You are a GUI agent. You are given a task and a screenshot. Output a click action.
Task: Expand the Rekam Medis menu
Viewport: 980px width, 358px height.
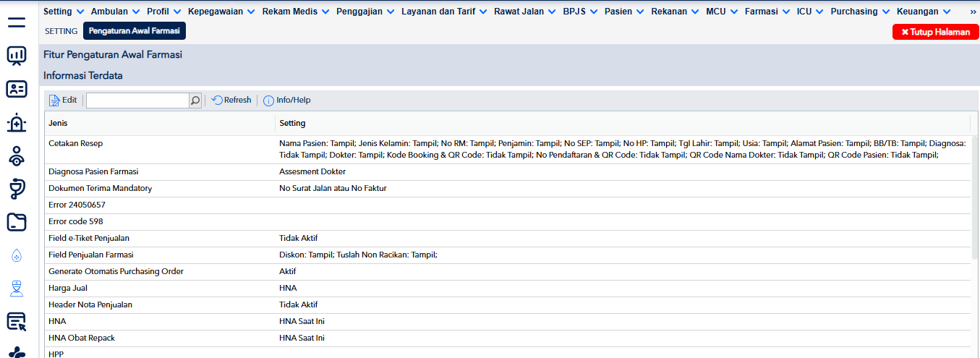[x=296, y=12]
